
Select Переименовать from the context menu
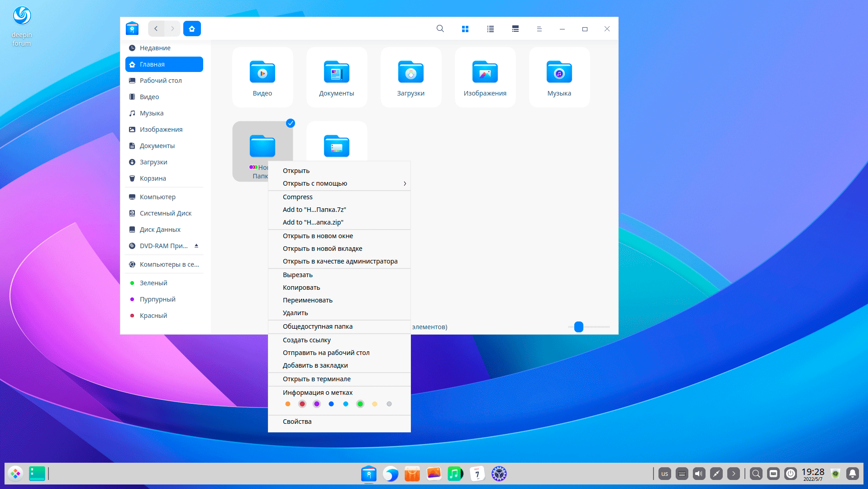tap(308, 300)
